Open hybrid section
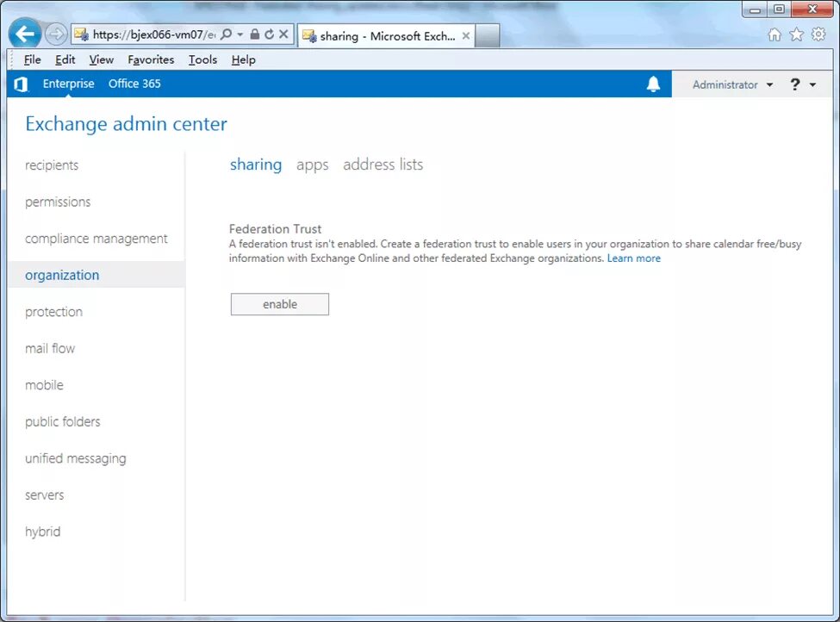 point(43,532)
